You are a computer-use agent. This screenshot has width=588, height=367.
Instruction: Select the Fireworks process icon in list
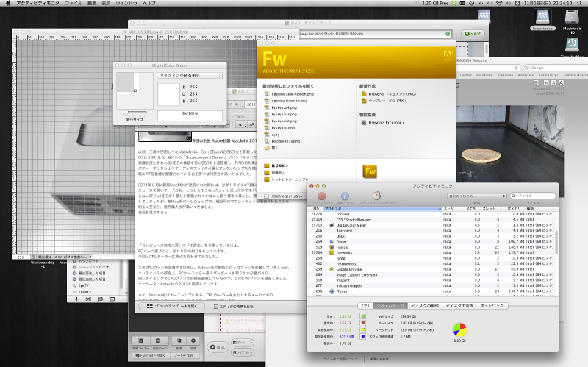pos(331,253)
